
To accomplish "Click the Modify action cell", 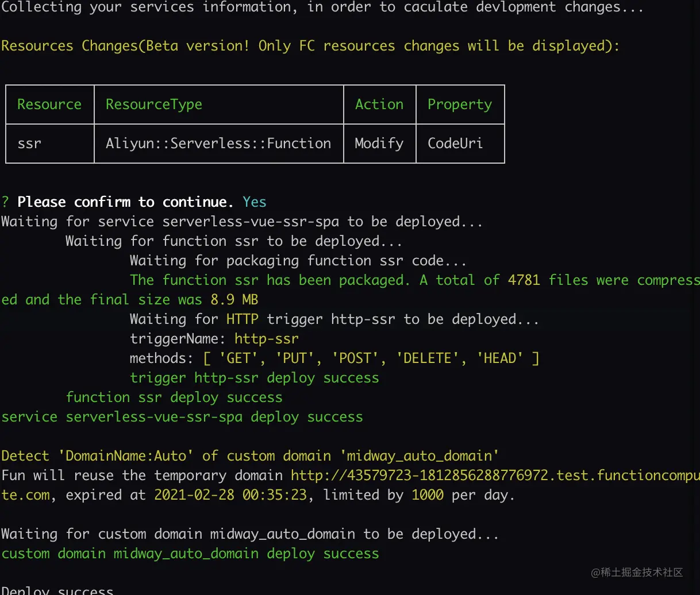I will click(x=379, y=144).
